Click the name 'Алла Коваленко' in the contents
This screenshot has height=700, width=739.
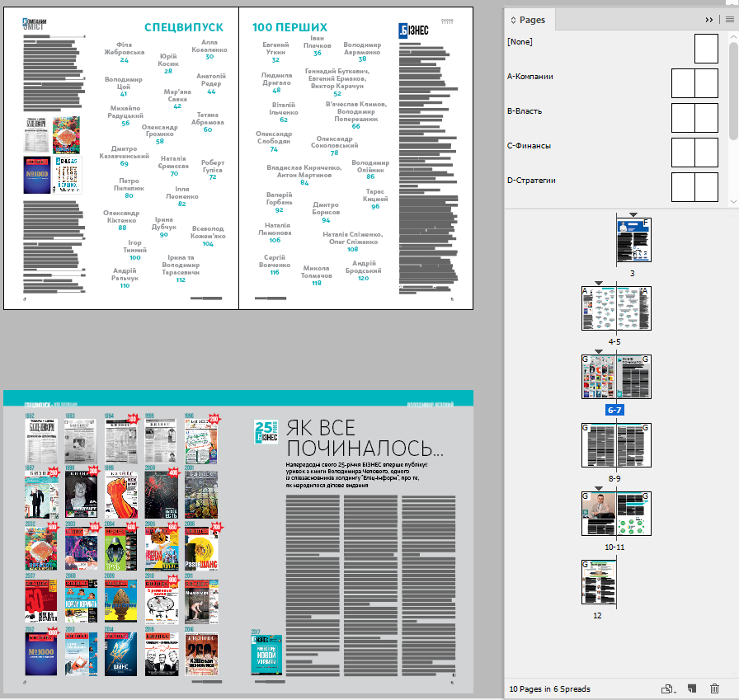[x=209, y=45]
